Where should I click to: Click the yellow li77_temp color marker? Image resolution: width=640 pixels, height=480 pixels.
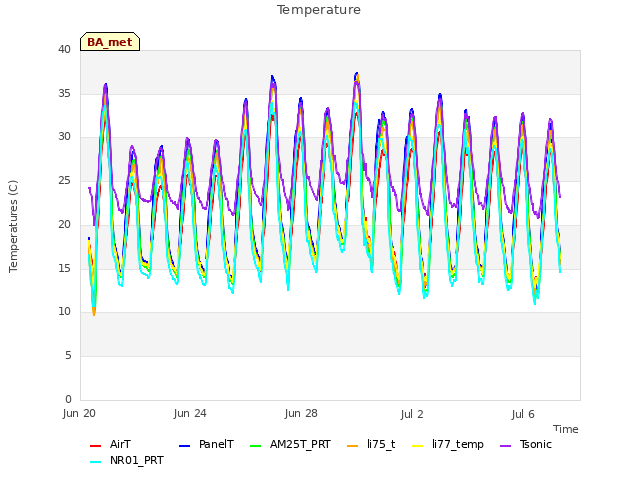(418, 446)
